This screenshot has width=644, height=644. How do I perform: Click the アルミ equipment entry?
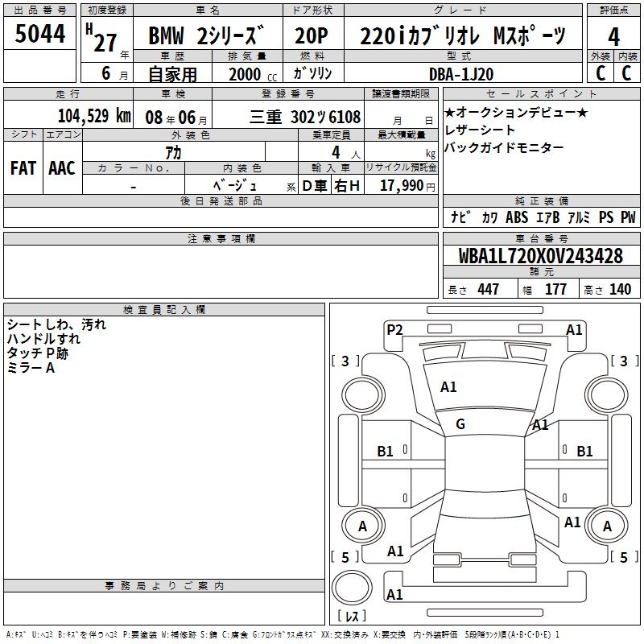(579, 217)
